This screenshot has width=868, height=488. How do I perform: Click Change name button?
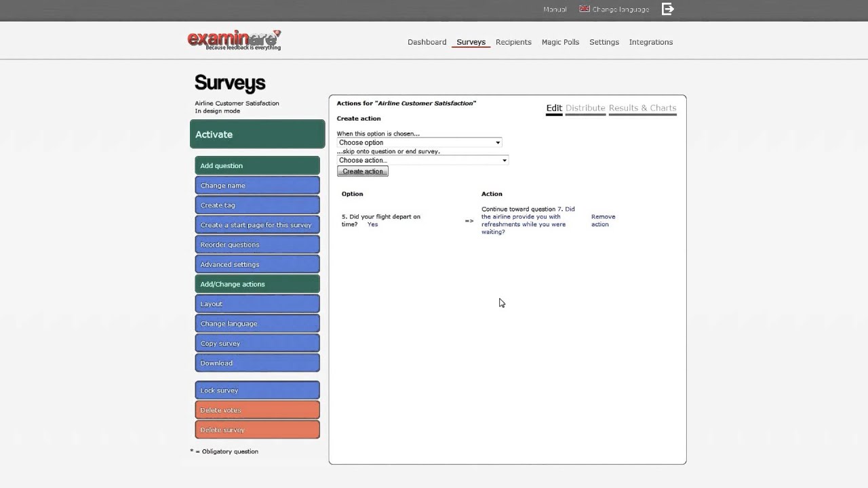(x=257, y=185)
